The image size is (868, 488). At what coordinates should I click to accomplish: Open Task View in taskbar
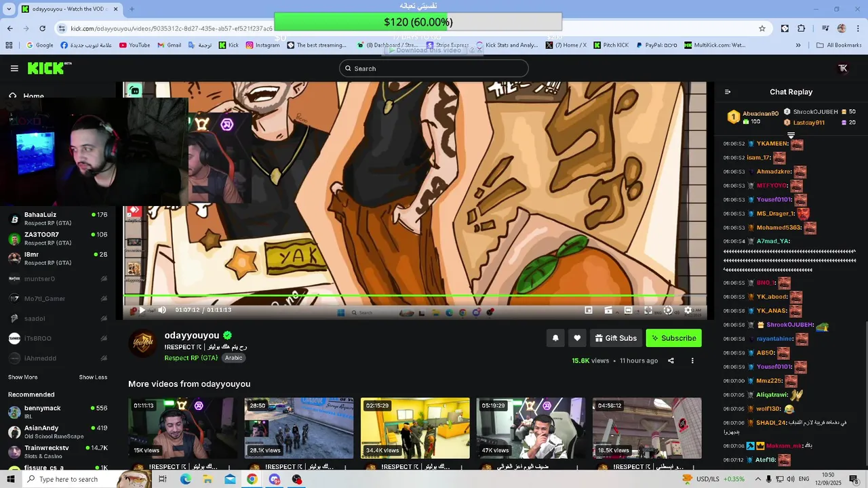click(x=163, y=479)
